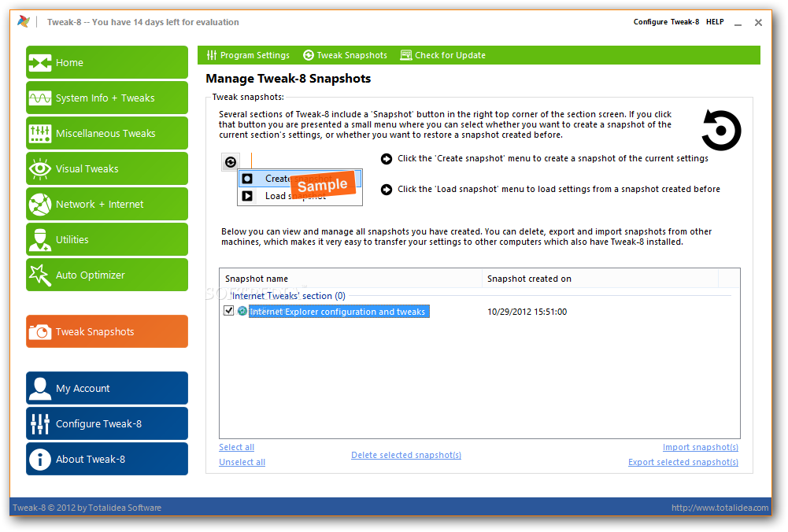Go to System Info + Tweaks section
Screen dimensions: 788x532
coord(107,98)
